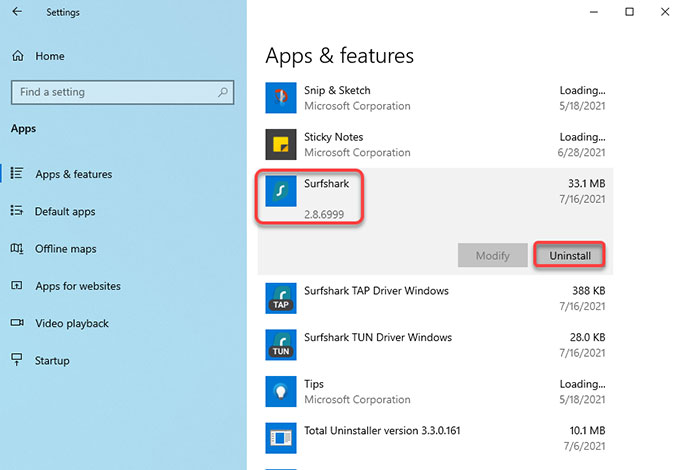Click the Startup sidebar icon
This screenshot has height=470, width=680.
(x=17, y=359)
